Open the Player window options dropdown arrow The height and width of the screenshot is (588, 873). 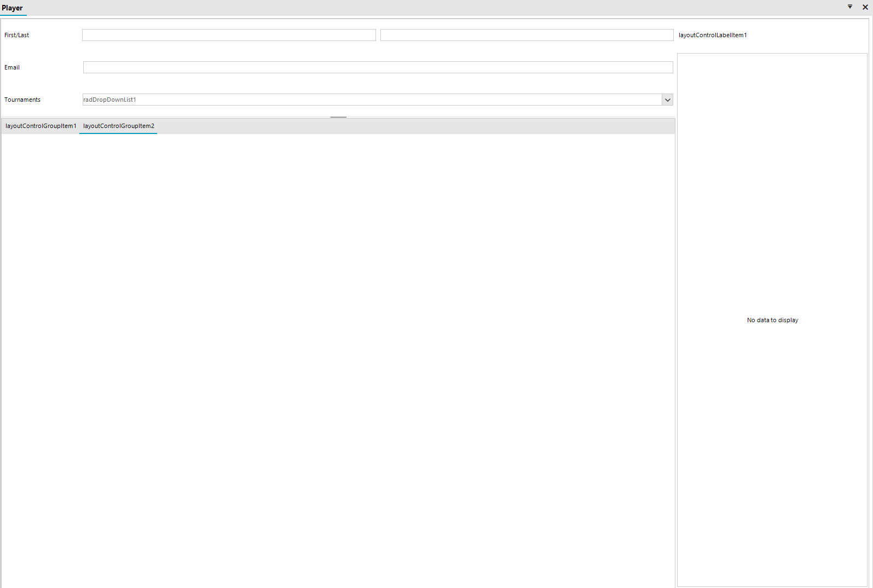coord(850,7)
